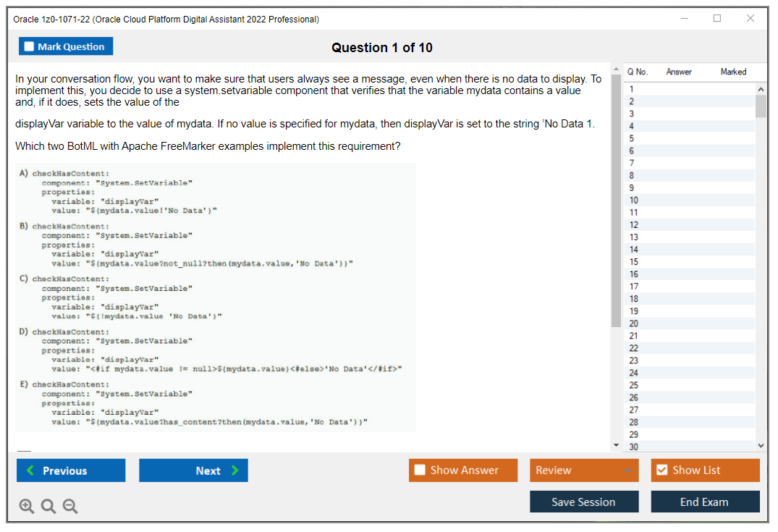Click the flag icon inside Mark Question
The width and height of the screenshot is (778, 532).
(x=29, y=46)
